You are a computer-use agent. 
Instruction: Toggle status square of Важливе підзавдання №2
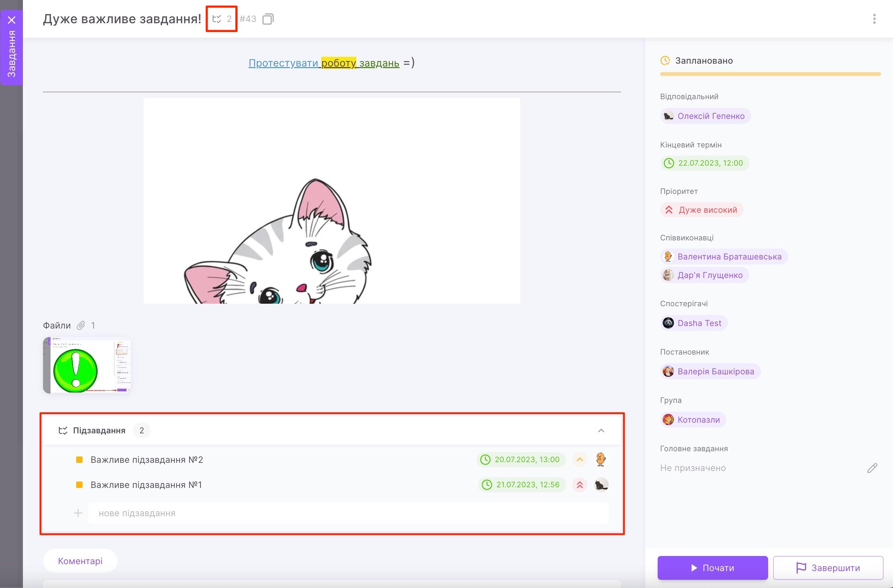click(79, 460)
